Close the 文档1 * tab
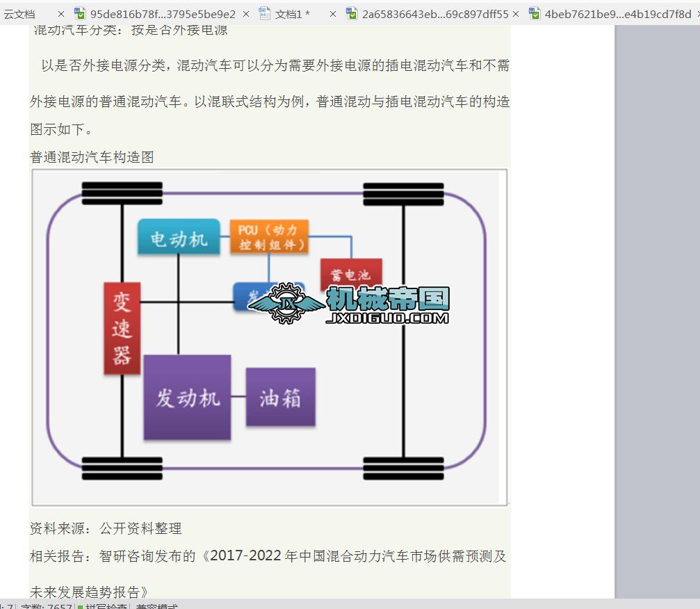The image size is (700, 609). (x=332, y=15)
